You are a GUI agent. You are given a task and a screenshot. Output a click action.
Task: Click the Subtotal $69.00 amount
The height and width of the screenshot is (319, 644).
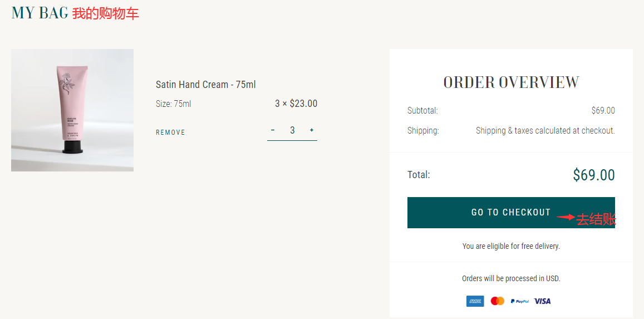603,110
